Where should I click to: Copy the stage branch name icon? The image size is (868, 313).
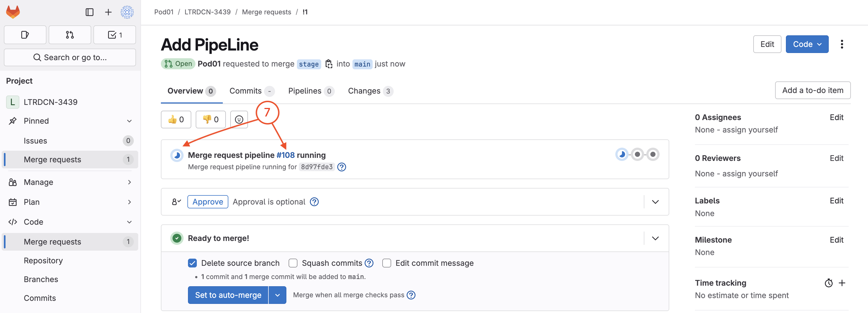coord(329,64)
